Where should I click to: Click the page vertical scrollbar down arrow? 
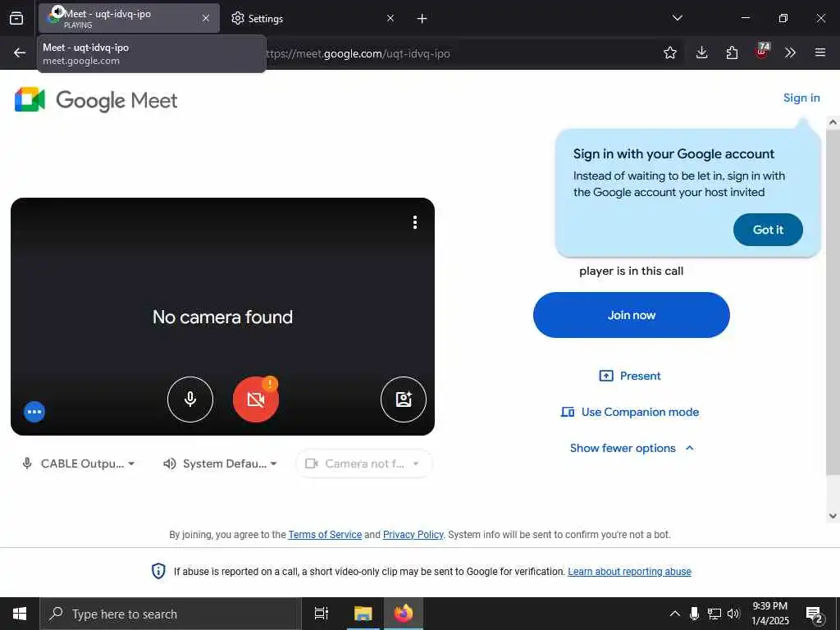point(833,516)
